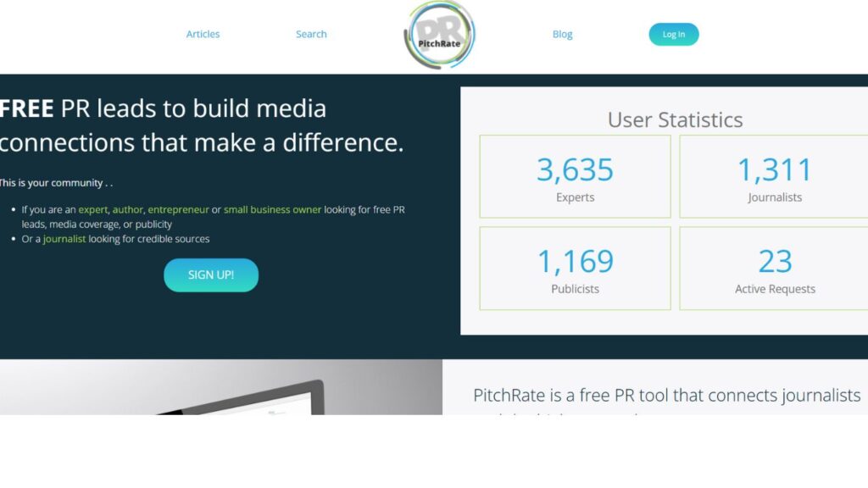Click the Log In button

tap(673, 34)
